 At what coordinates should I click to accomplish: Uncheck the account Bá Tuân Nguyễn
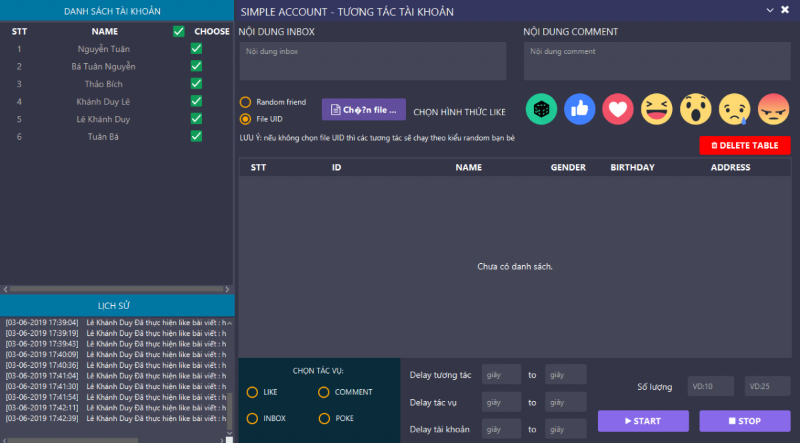click(x=196, y=66)
